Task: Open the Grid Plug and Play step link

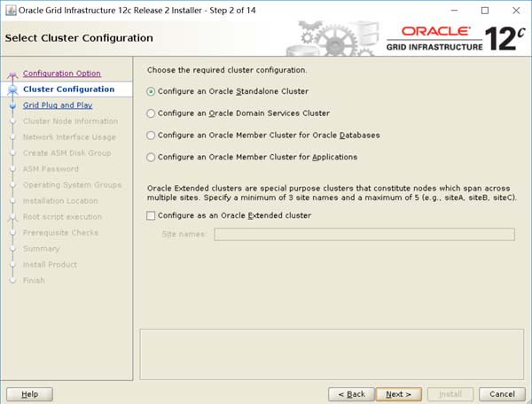Action: pyautogui.click(x=58, y=105)
